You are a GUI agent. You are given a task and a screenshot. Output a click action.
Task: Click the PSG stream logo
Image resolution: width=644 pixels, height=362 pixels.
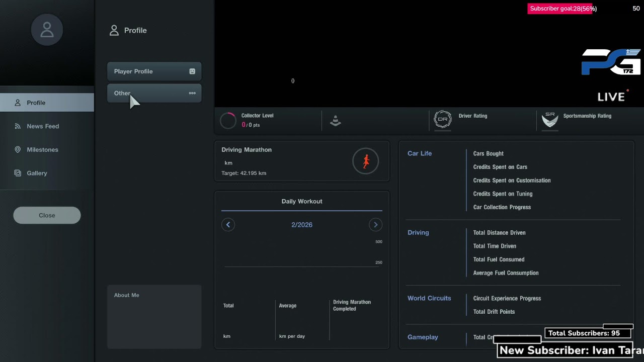(x=611, y=62)
